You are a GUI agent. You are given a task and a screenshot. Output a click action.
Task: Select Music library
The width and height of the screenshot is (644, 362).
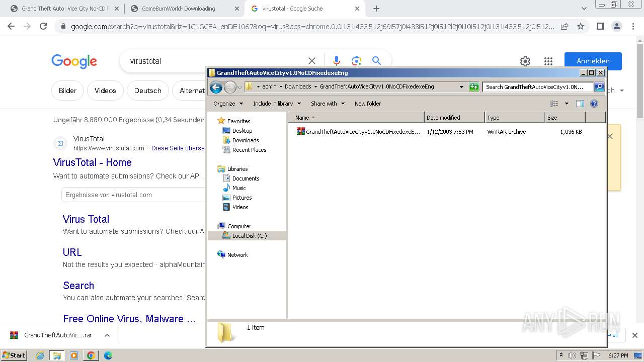(x=234, y=188)
